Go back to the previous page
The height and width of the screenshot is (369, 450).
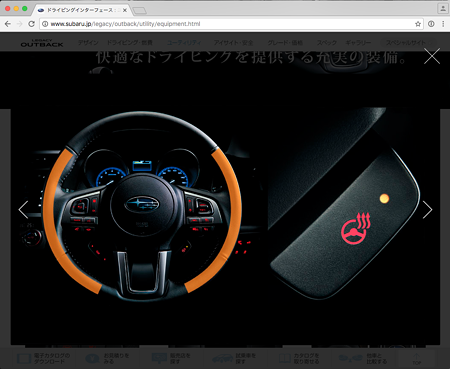[8, 24]
